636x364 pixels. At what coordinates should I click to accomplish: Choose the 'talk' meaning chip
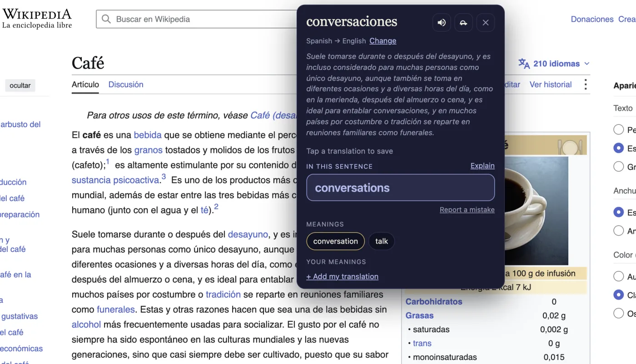pyautogui.click(x=382, y=241)
